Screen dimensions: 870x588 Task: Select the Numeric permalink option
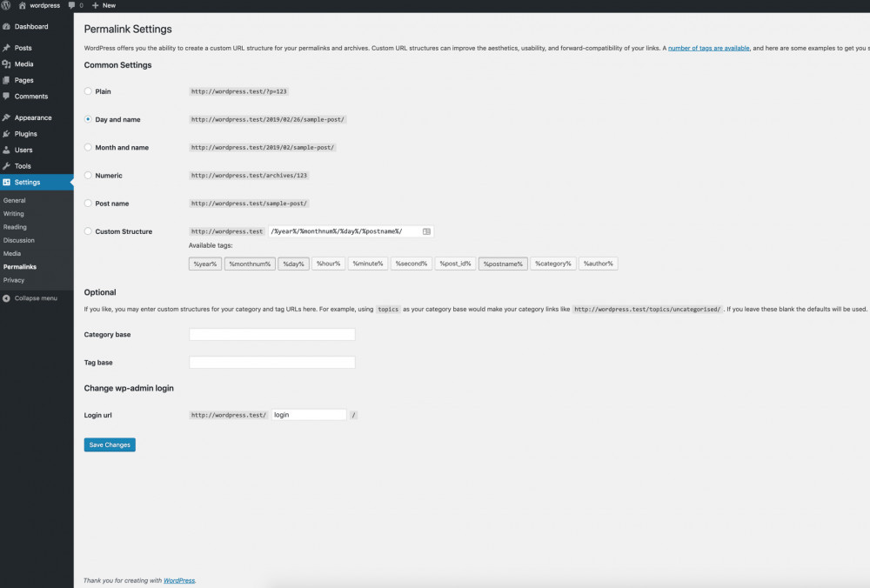(x=88, y=176)
